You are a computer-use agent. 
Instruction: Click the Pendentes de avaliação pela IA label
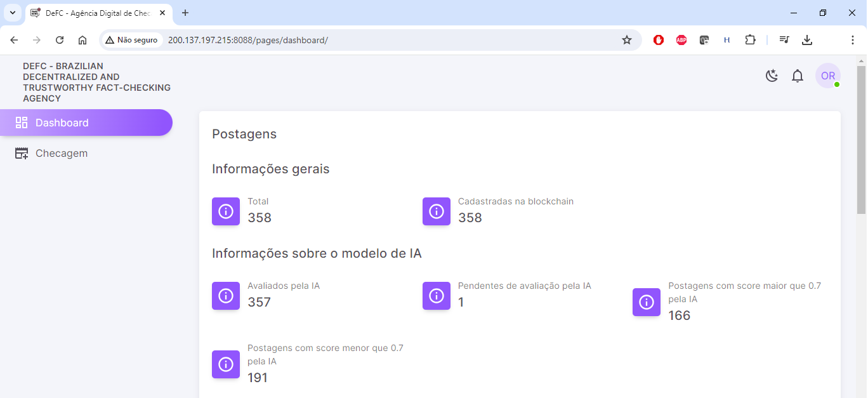click(525, 286)
